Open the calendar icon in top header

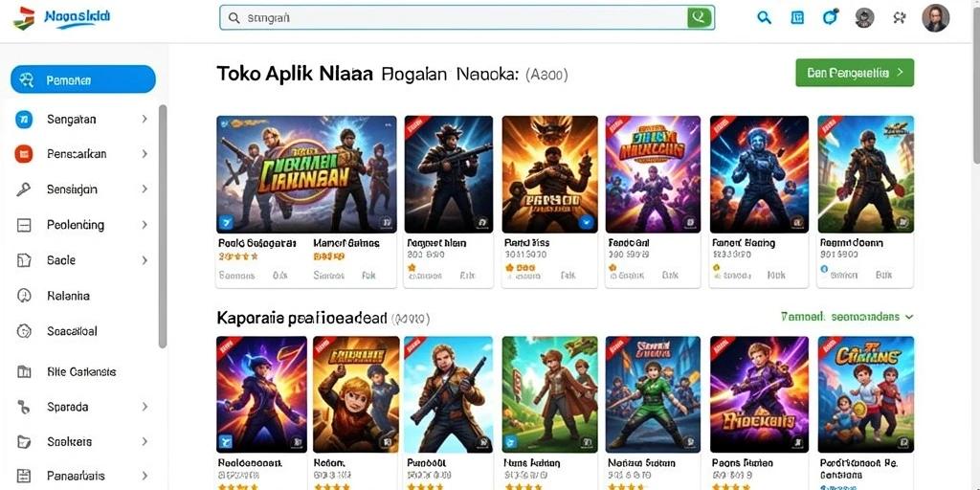coord(797,17)
